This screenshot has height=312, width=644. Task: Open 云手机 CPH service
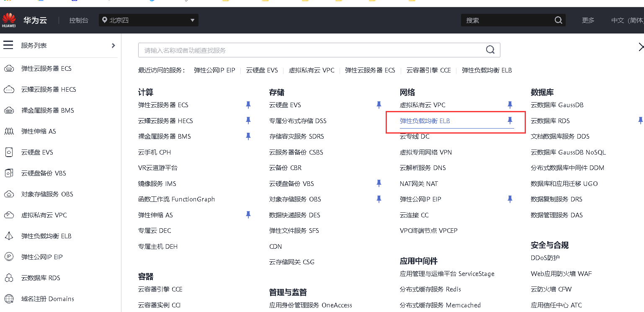click(155, 152)
